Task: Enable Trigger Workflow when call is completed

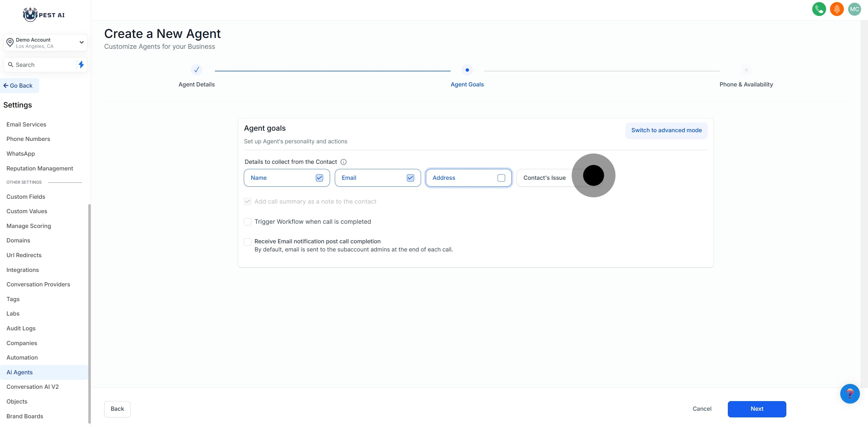Action: point(247,222)
